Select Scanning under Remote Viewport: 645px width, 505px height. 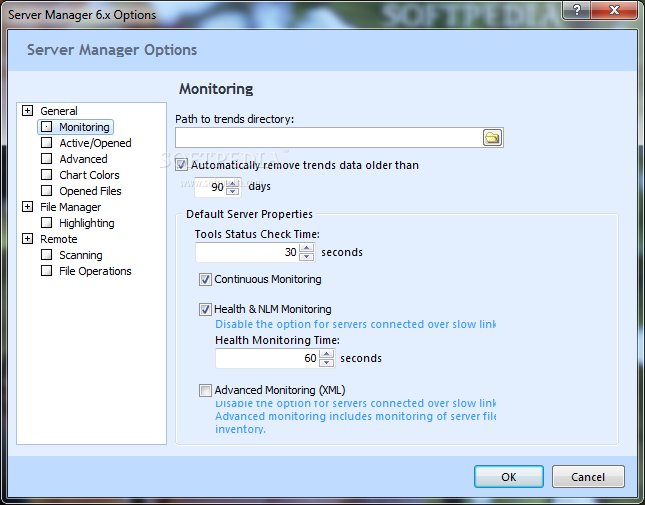(x=81, y=255)
